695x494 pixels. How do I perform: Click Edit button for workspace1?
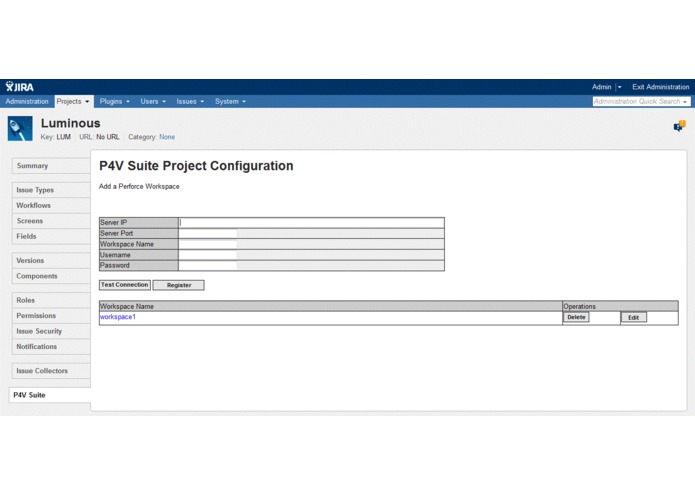[x=633, y=318]
